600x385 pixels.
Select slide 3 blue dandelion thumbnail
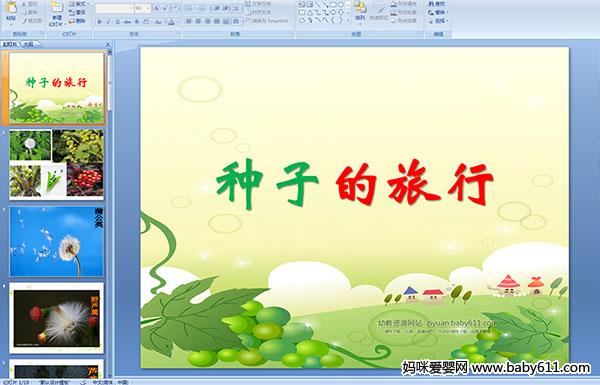click(56, 241)
